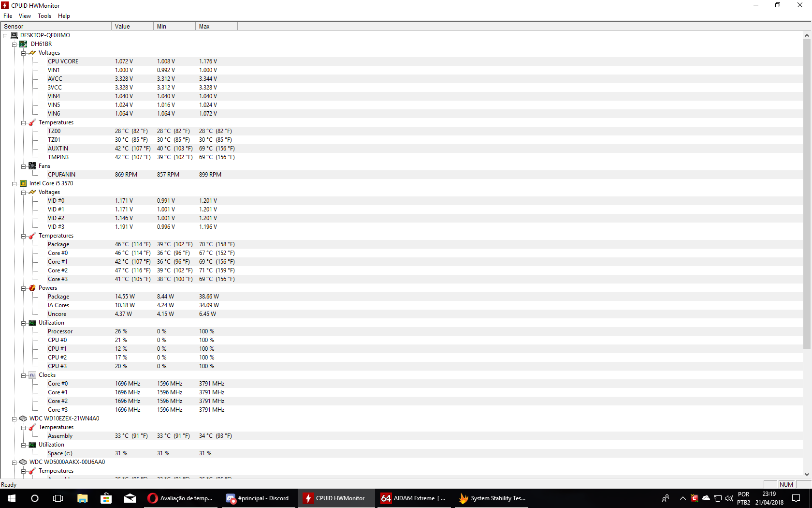Click the Value column header
Screen dimensions: 812x508
click(132, 26)
